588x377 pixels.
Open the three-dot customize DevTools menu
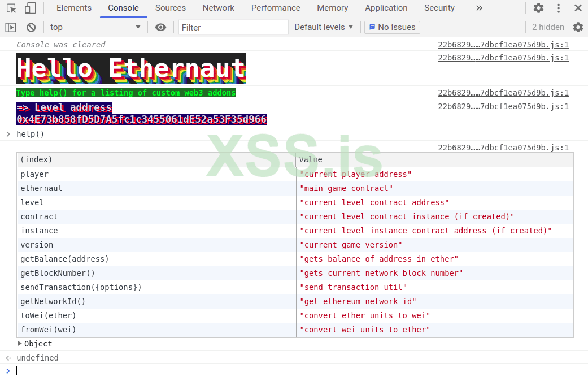(x=559, y=8)
